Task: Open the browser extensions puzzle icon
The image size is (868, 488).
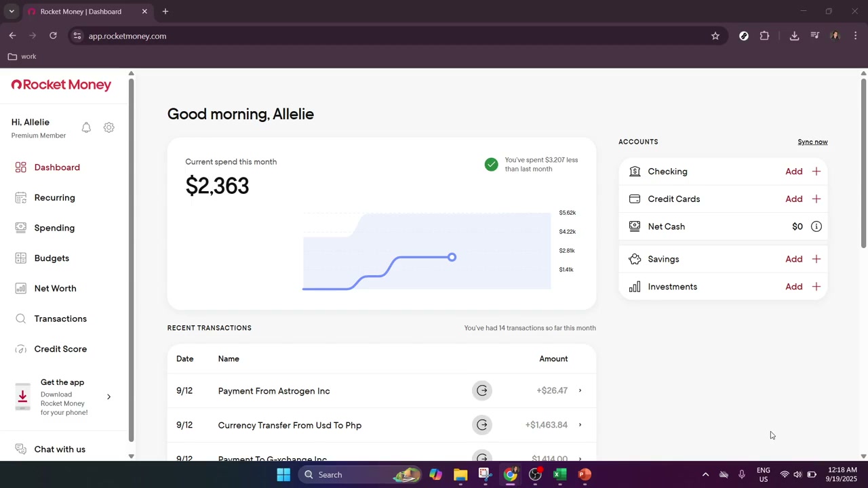Action: [764, 36]
